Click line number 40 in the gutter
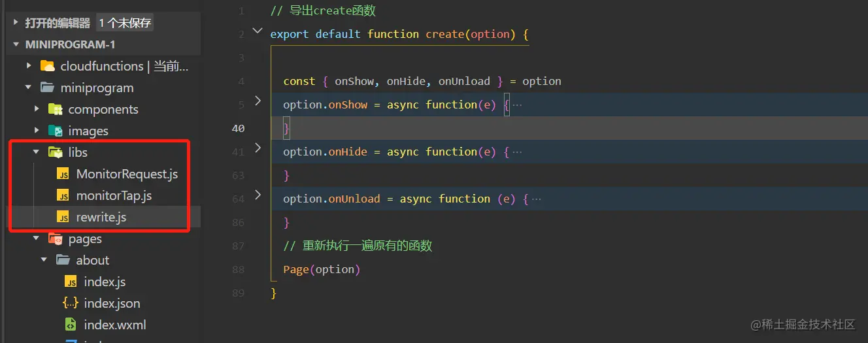Viewport: 868px width, 343px height. coord(238,129)
